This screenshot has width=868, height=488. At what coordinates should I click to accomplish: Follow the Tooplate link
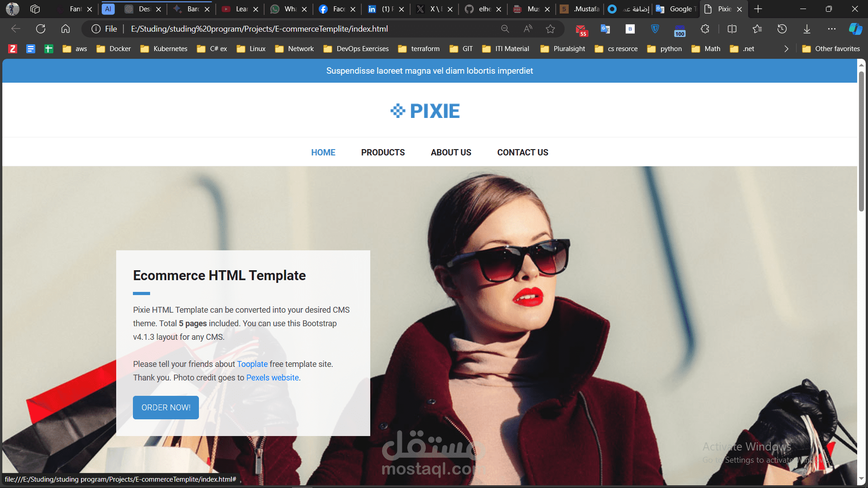(252, 364)
